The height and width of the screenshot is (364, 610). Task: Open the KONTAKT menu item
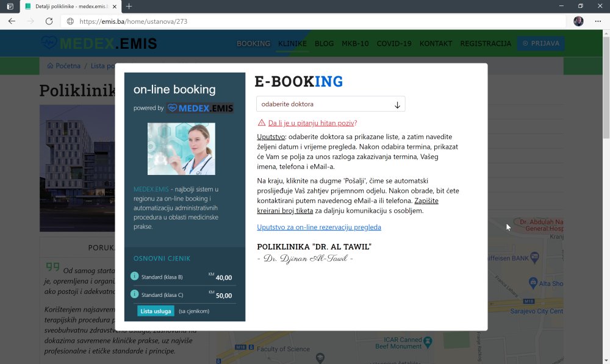tap(436, 43)
